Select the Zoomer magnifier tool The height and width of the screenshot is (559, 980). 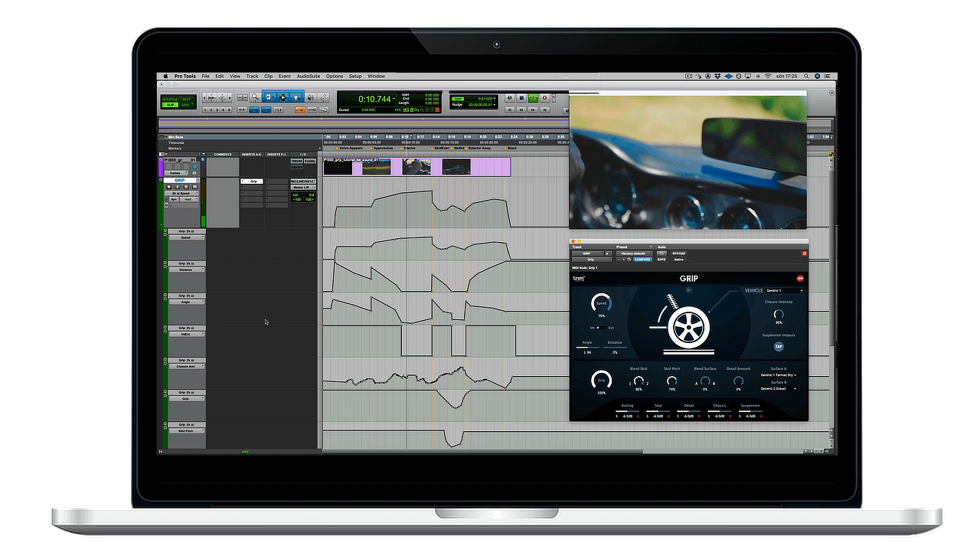254,98
